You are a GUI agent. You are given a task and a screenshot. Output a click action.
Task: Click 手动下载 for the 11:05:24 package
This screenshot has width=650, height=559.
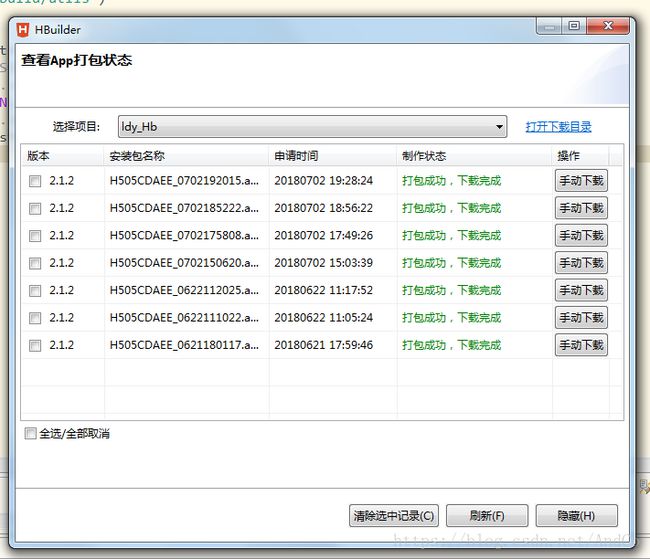[581, 317]
